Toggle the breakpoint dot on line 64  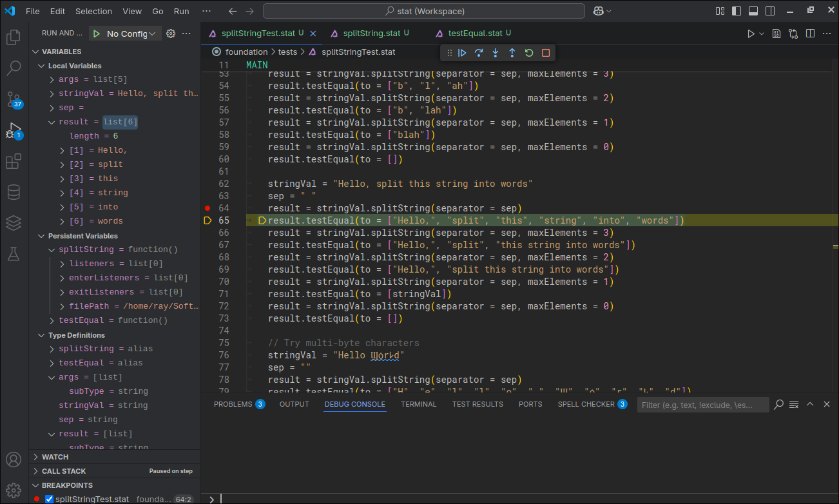pos(207,208)
